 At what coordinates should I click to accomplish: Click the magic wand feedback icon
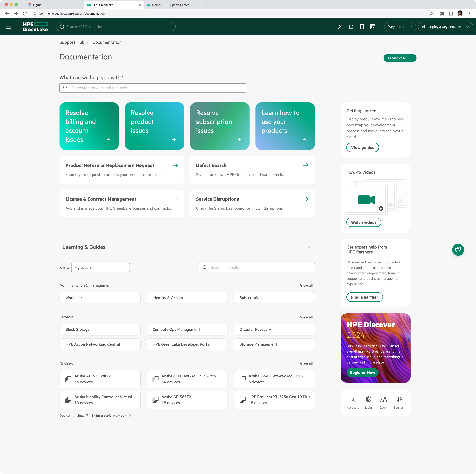[x=340, y=27]
